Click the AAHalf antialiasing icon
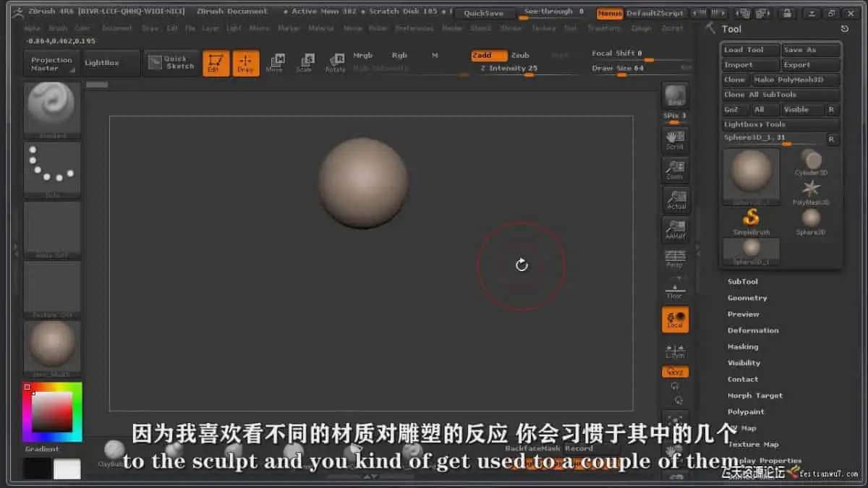This screenshot has height=488, width=868. pyautogui.click(x=675, y=230)
